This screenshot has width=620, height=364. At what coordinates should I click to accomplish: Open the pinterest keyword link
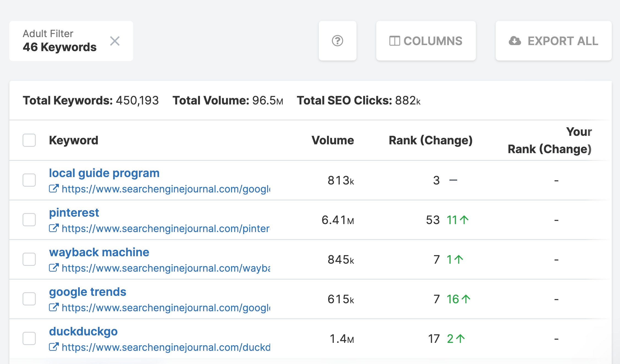(74, 213)
